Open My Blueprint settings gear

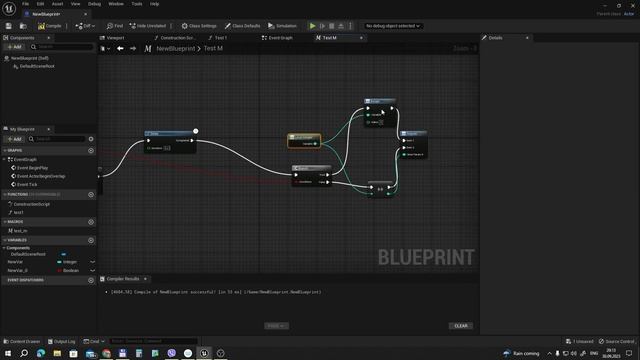91,139
